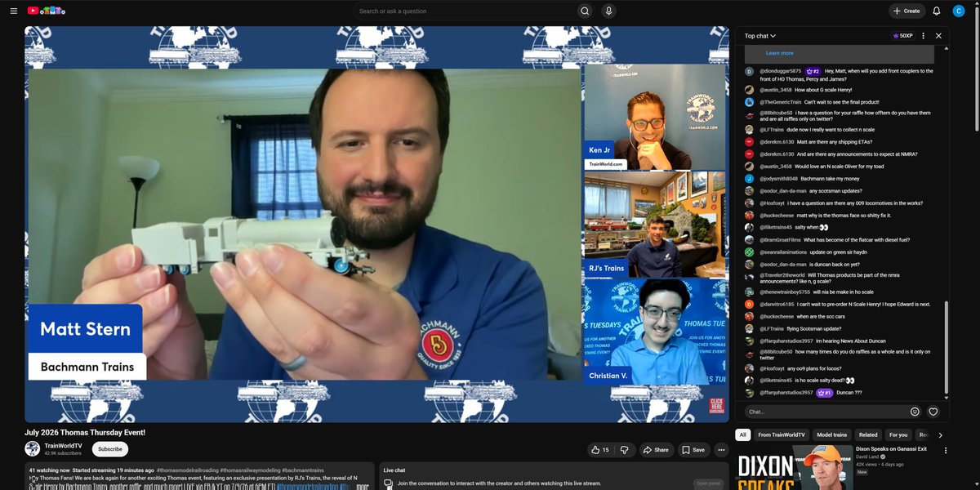Click the #bachmanntrains hashtag
The image size is (980, 490).
pos(304,470)
